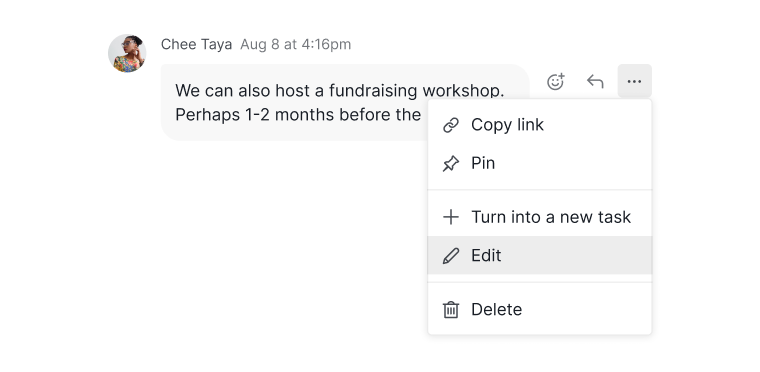The image size is (760, 372).
Task: Click the trash can icon beside Delete
Action: point(451,309)
